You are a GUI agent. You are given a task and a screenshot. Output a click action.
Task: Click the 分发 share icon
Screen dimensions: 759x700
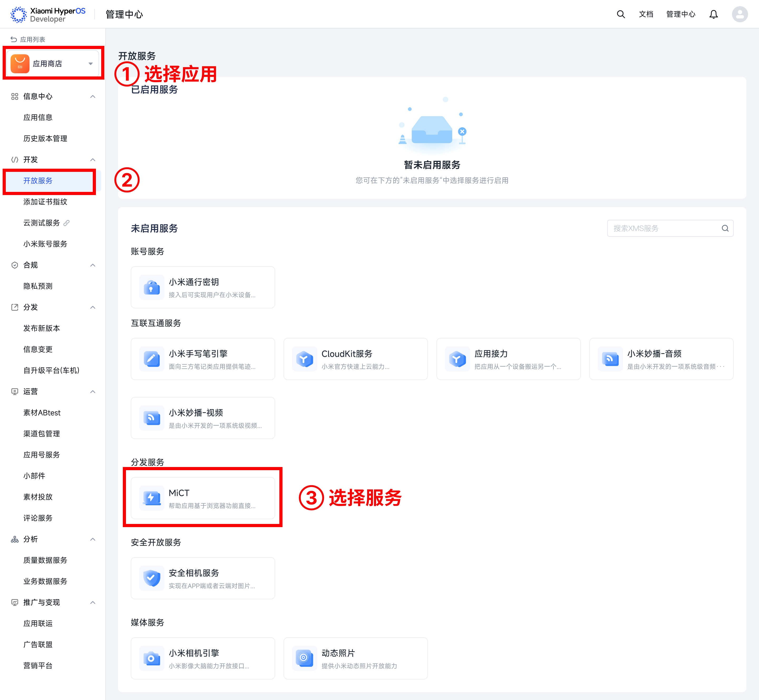tap(15, 307)
